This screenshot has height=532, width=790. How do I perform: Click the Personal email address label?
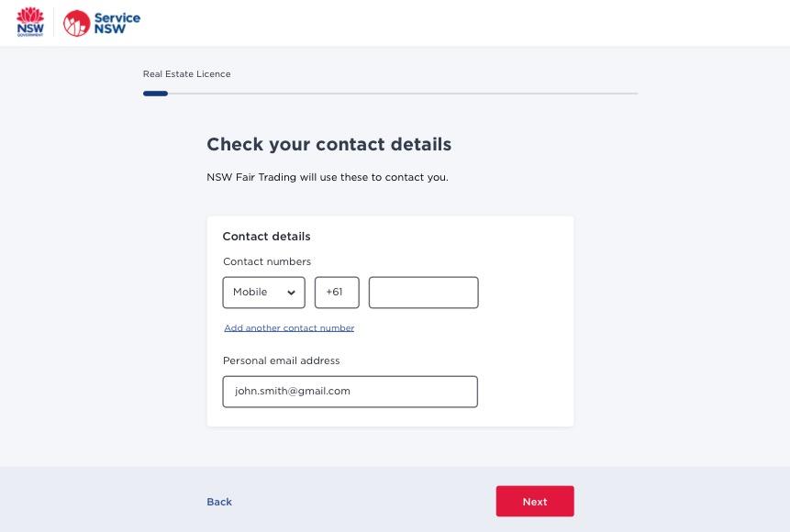(281, 360)
